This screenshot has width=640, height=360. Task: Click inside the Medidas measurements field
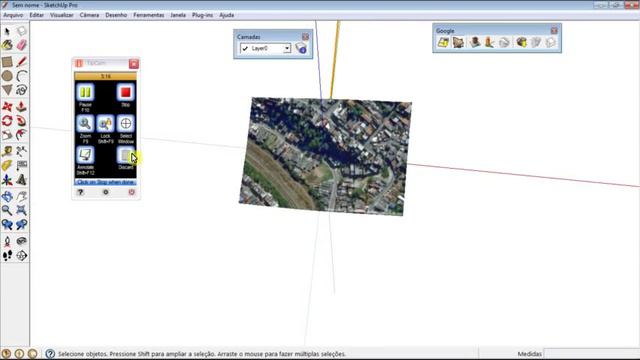(x=591, y=354)
